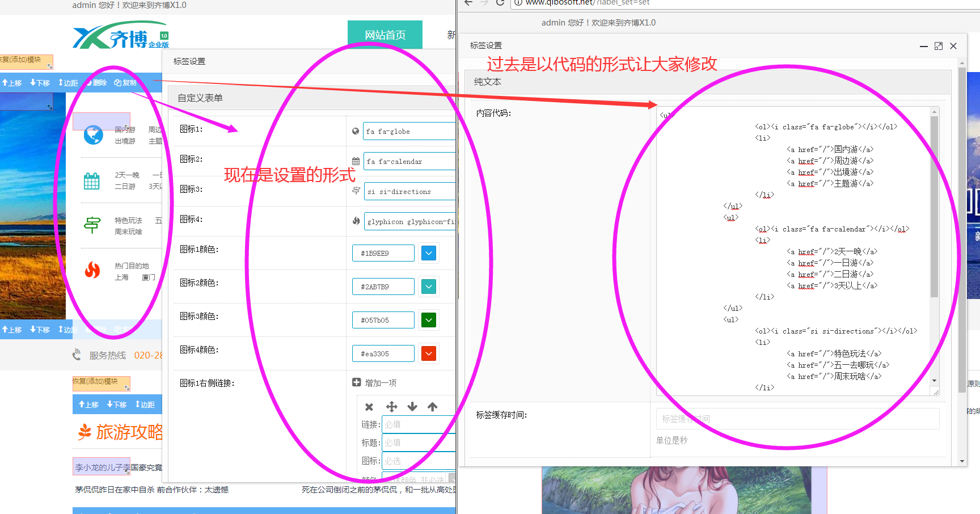Select the 纯文本 tab header

pyautogui.click(x=488, y=82)
